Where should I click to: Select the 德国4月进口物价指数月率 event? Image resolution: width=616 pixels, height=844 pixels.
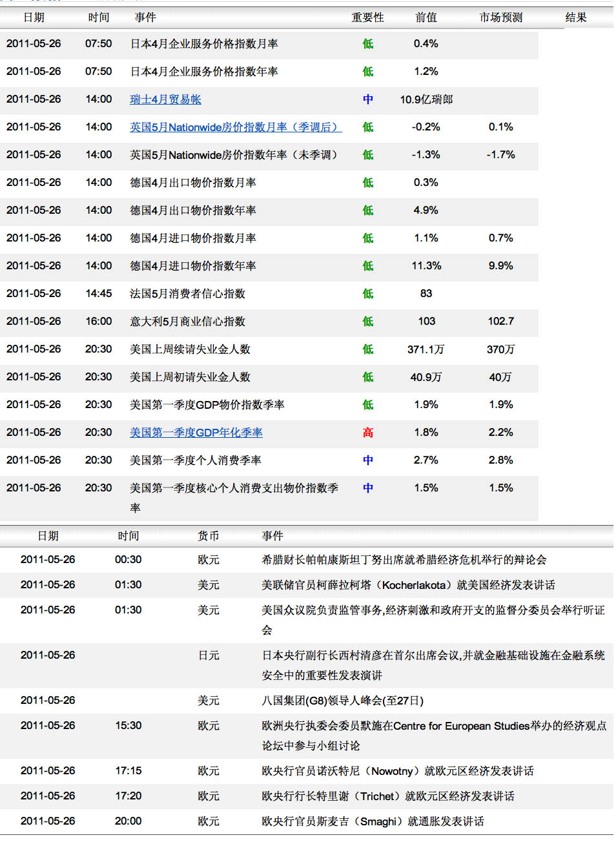(193, 238)
